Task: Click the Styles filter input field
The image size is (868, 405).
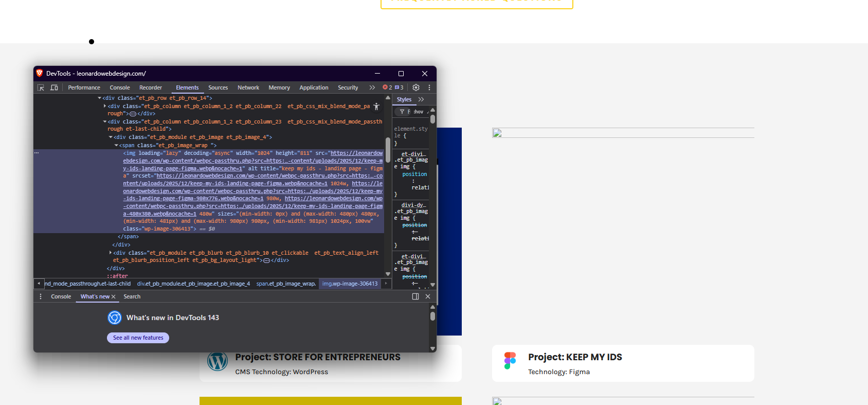Action: click(409, 112)
